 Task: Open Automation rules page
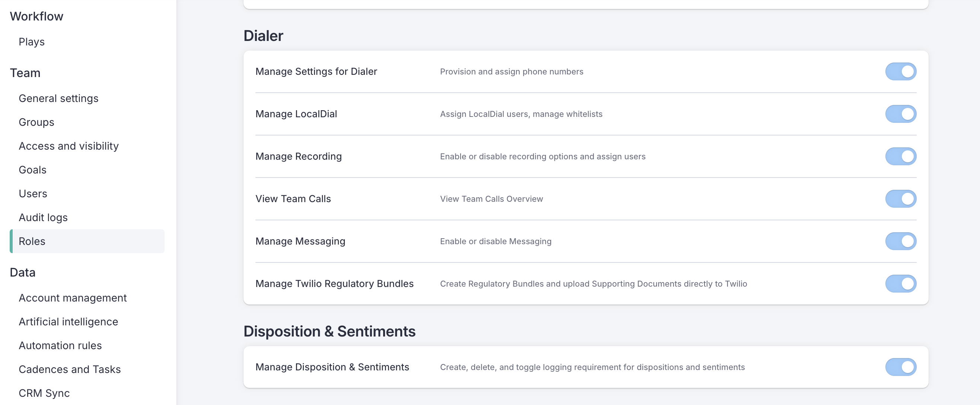pos(60,346)
